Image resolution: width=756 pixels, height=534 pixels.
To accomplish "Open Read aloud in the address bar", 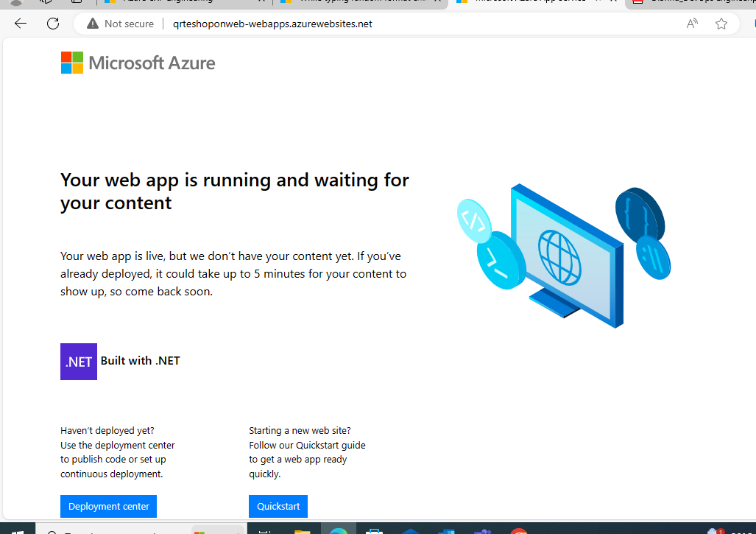I will click(x=691, y=23).
